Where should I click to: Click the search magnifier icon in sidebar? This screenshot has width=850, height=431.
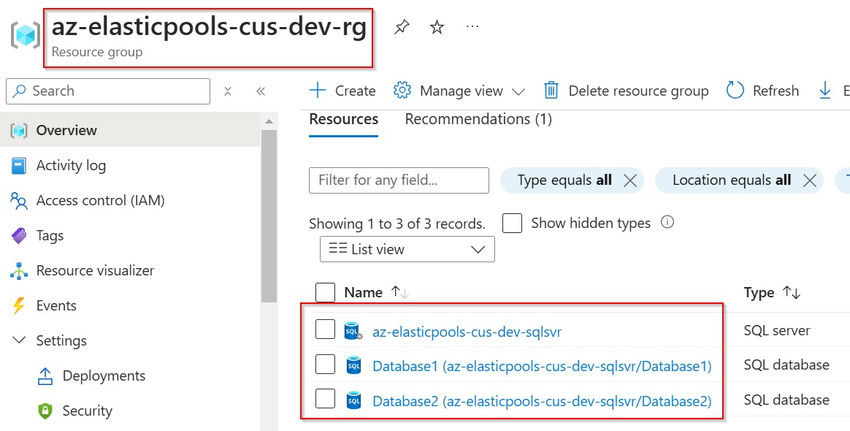click(x=20, y=91)
